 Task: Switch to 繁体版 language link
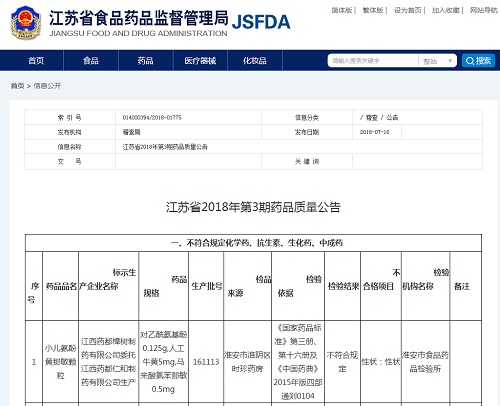pyautogui.click(x=373, y=10)
